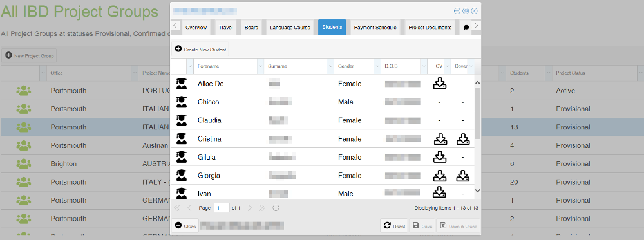Switch to the Overview tab
Screen dimensions: 644x240
[x=196, y=28]
